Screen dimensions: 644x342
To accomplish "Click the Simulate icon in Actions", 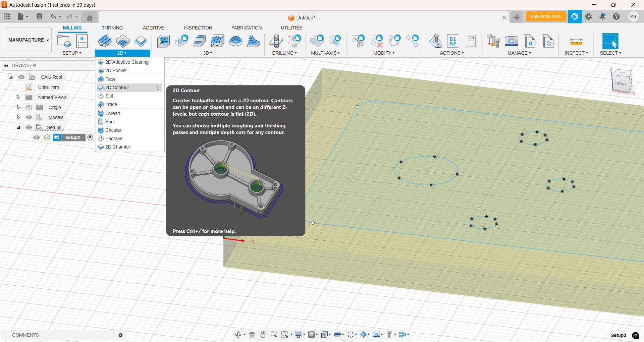I will [435, 41].
